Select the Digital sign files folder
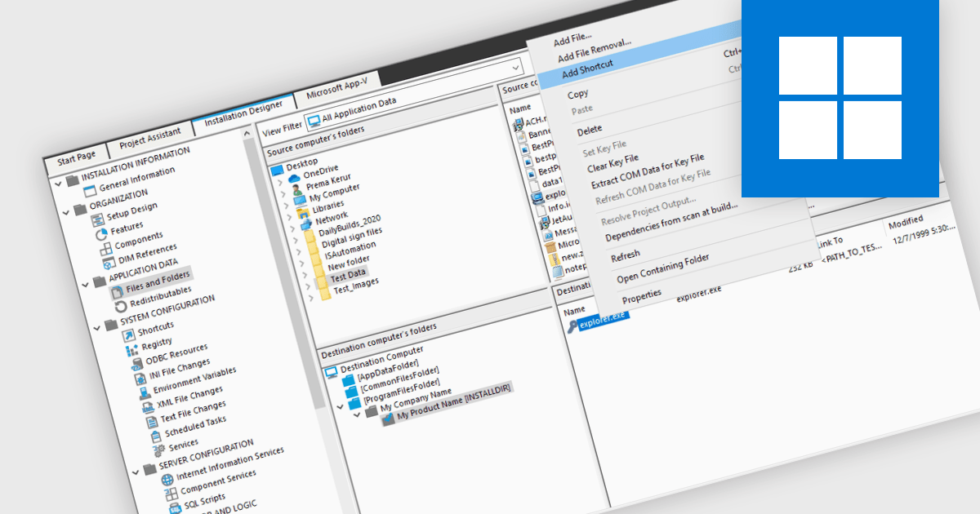 tap(351, 237)
